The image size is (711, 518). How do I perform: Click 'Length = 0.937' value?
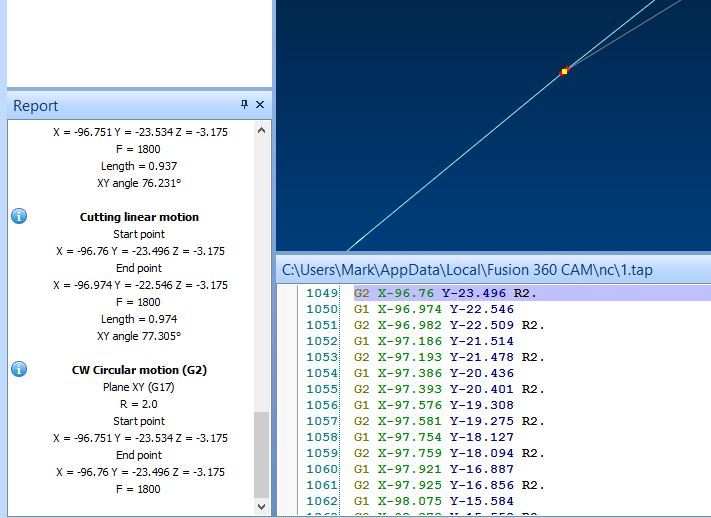click(x=139, y=166)
